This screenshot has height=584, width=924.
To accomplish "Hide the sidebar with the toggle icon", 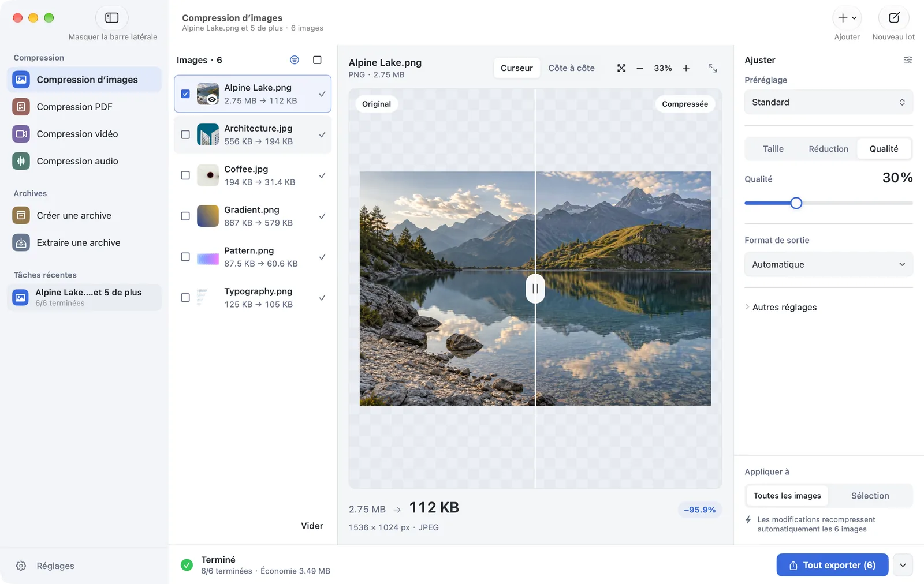I will (112, 18).
